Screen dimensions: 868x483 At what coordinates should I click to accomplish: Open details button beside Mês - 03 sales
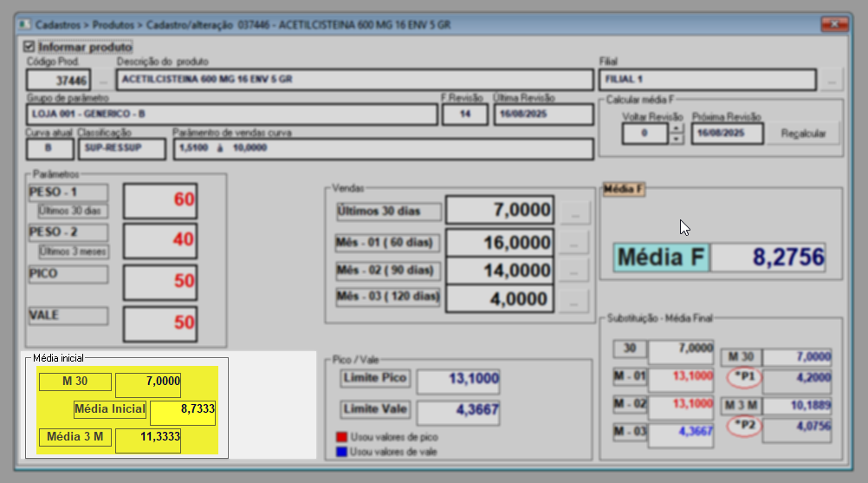coord(573,303)
